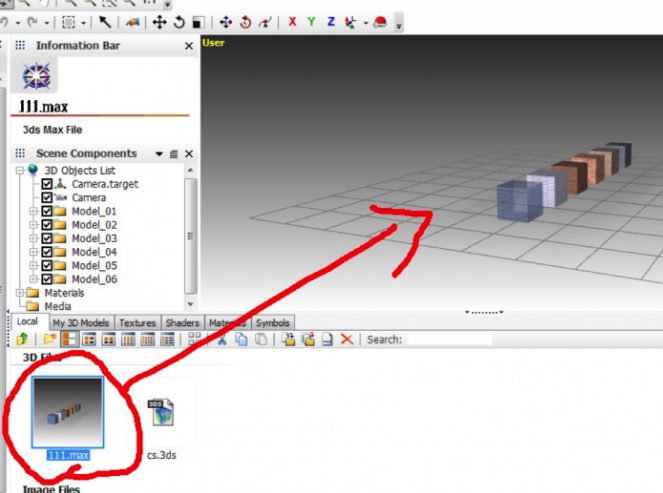Click the Redo arrow icon
663x493 pixels.
point(33,22)
